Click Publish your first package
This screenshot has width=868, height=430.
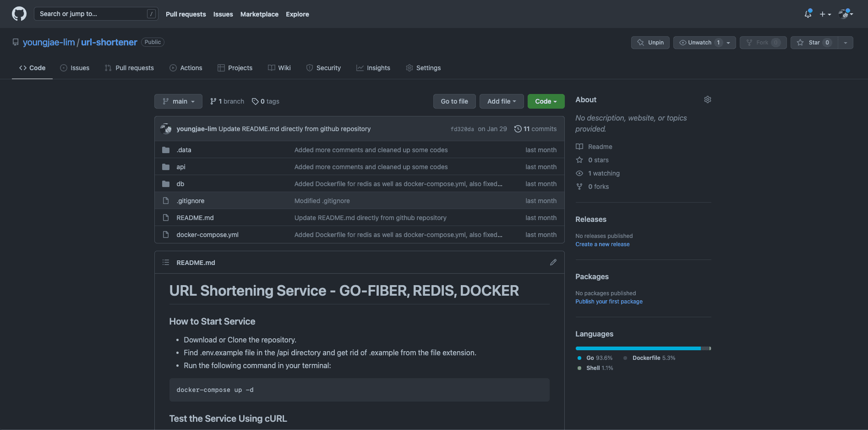609,302
